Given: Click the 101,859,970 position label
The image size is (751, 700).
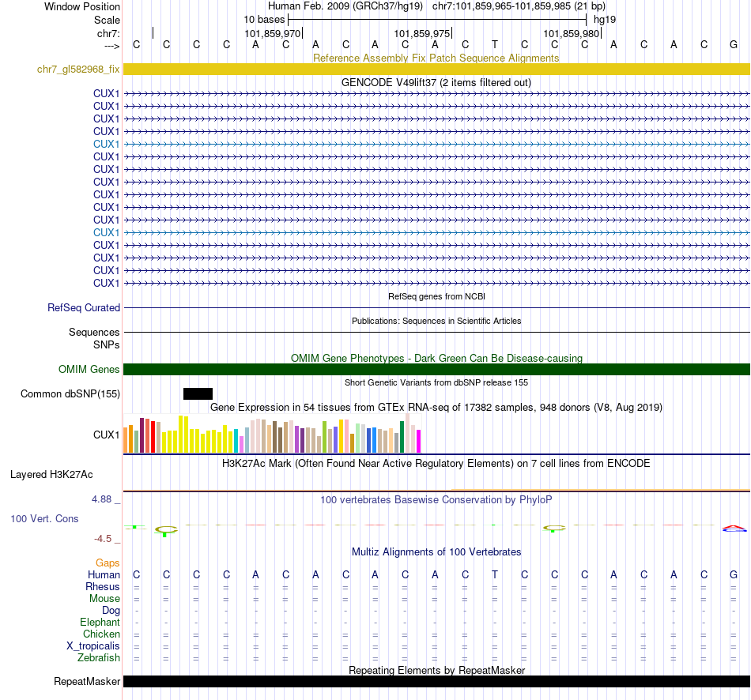Looking at the screenshot, I should pyautogui.click(x=273, y=33).
